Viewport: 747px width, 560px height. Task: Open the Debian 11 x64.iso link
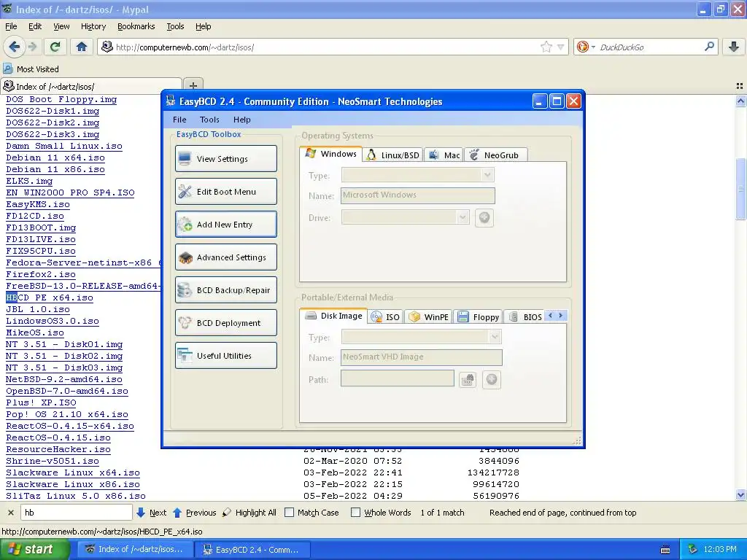coord(55,157)
